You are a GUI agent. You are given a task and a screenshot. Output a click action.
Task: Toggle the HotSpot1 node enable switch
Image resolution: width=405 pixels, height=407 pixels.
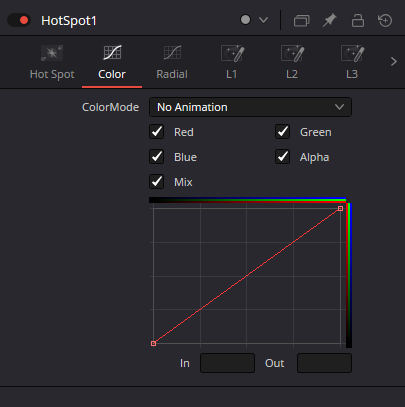click(19, 20)
